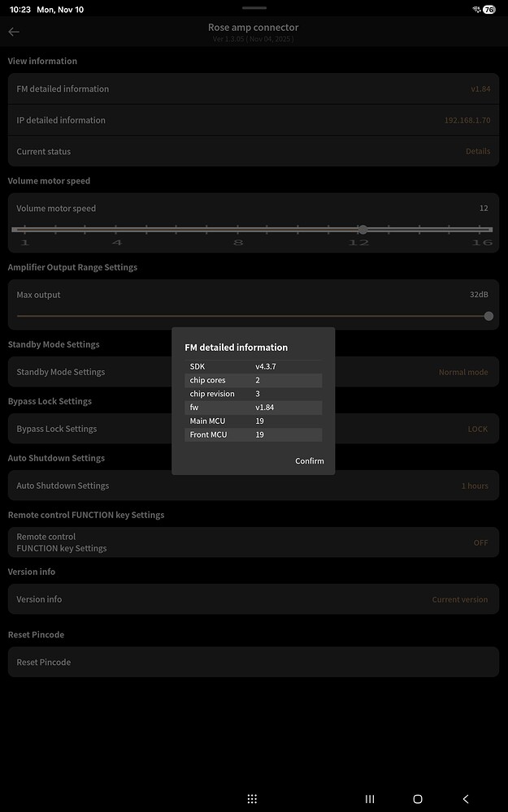Image resolution: width=508 pixels, height=812 pixels.
Task: Select the Reset Pincode option
Action: tap(253, 663)
